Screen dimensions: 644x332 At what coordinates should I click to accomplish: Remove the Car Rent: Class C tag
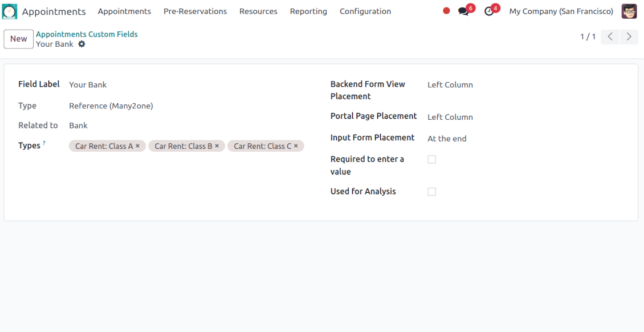point(296,146)
